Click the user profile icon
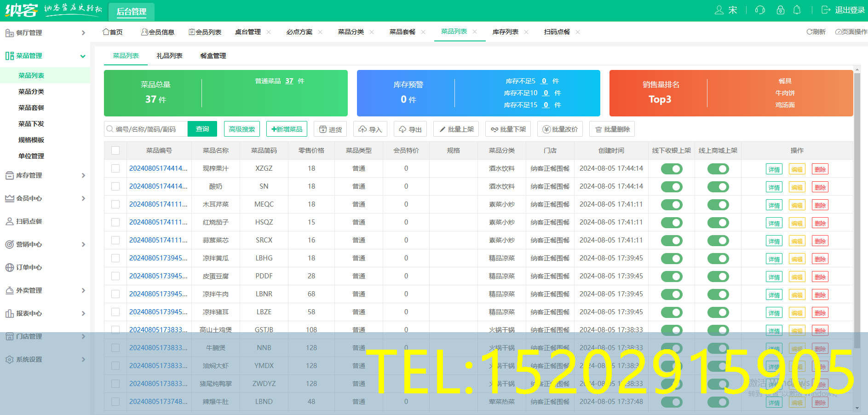This screenshot has height=415, width=868. [719, 10]
